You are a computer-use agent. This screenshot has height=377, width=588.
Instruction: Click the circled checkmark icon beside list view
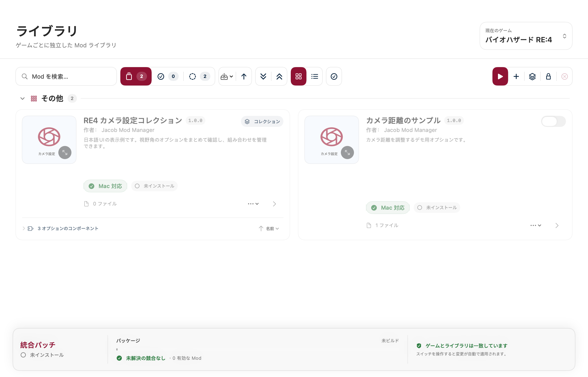coord(334,76)
